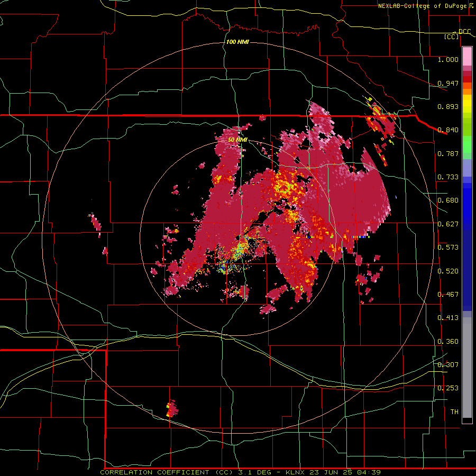Click the 0.840 scale value

[448, 130]
